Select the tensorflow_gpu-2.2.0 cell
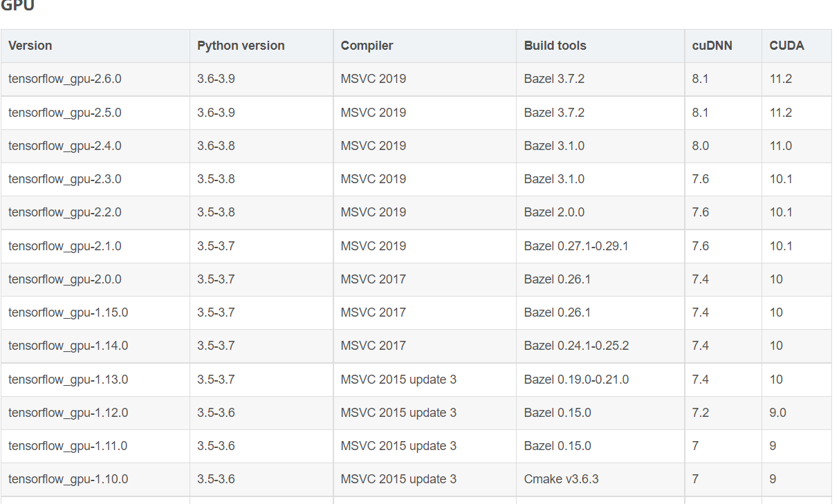 tap(95, 212)
